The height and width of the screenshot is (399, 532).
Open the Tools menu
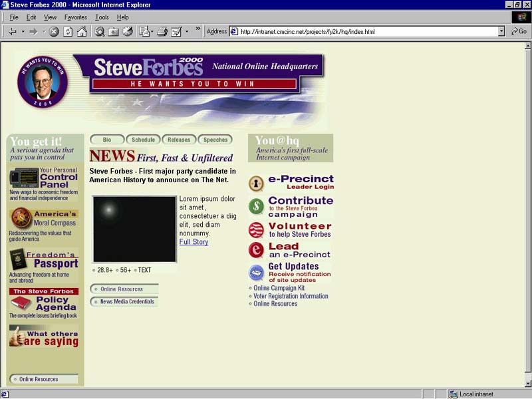[102, 17]
